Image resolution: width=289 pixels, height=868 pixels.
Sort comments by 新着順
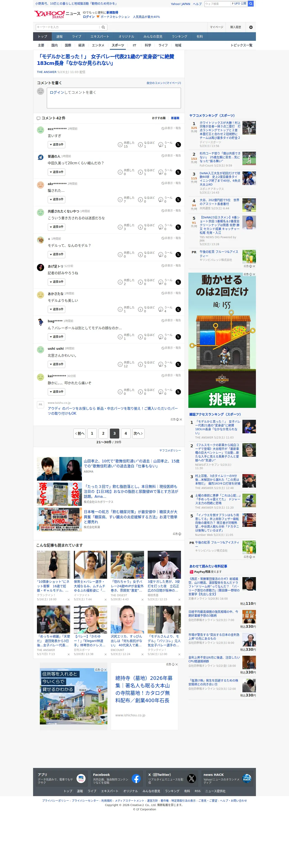coord(175,118)
